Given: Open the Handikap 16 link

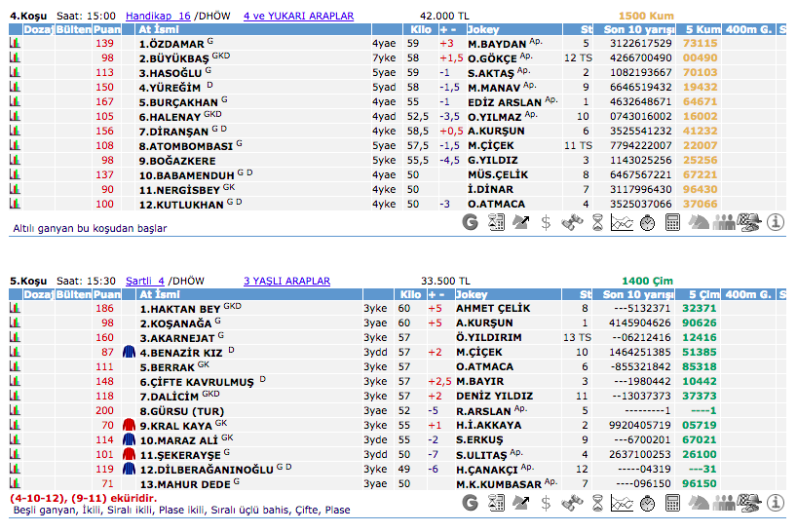Looking at the screenshot, I should (x=158, y=17).
